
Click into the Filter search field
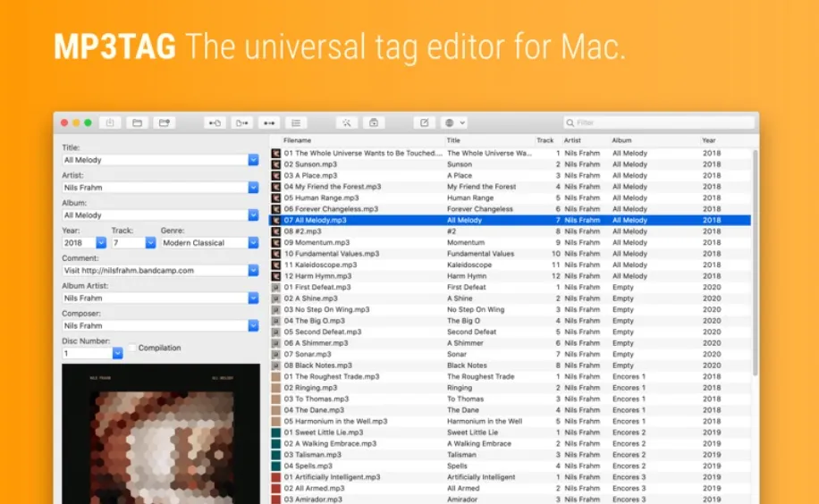coord(659,122)
